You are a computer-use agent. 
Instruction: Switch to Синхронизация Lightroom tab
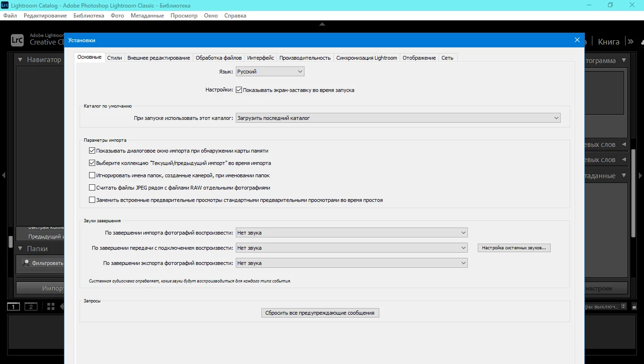[x=367, y=58]
